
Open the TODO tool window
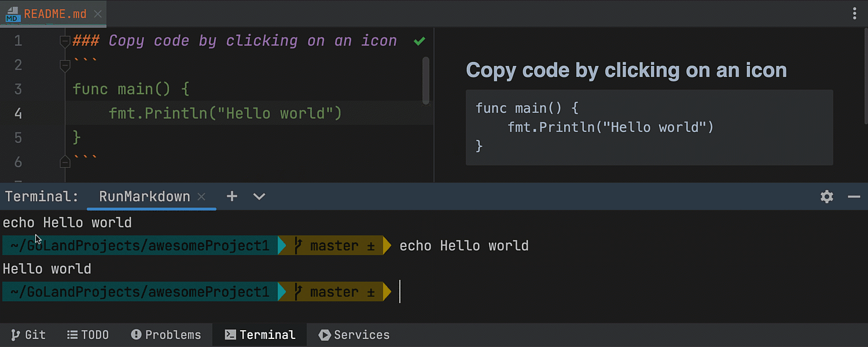pyautogui.click(x=88, y=335)
